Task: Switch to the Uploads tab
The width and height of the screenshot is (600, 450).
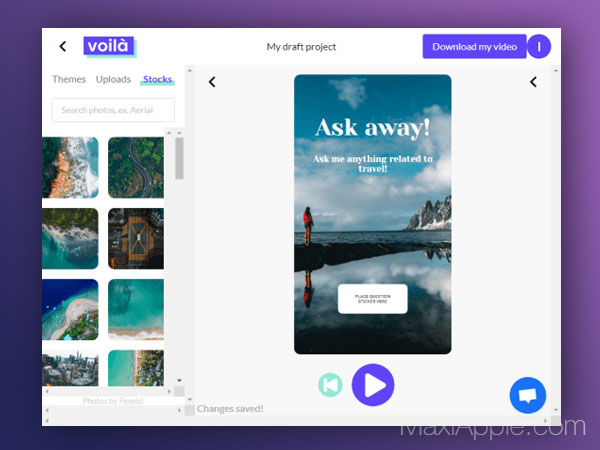Action: 113,79
